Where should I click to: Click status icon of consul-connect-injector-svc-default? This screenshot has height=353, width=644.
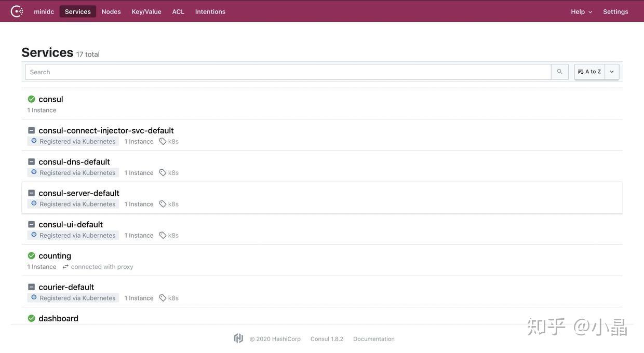31,130
